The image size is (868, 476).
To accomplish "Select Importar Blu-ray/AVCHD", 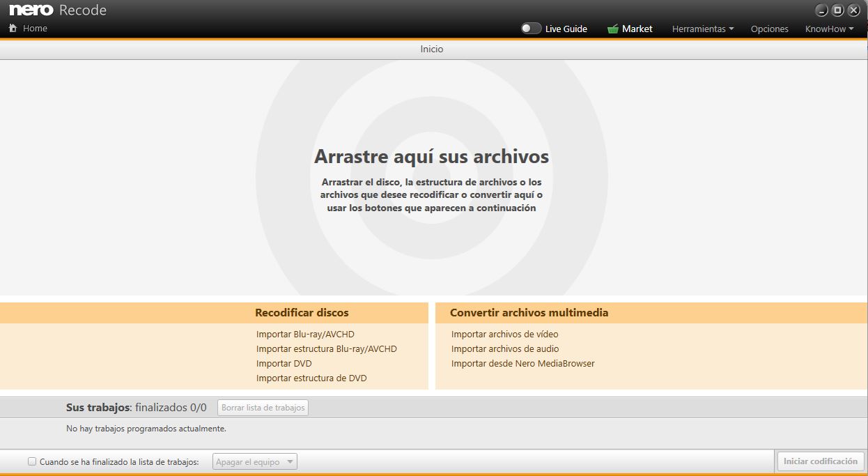I will [305, 335].
